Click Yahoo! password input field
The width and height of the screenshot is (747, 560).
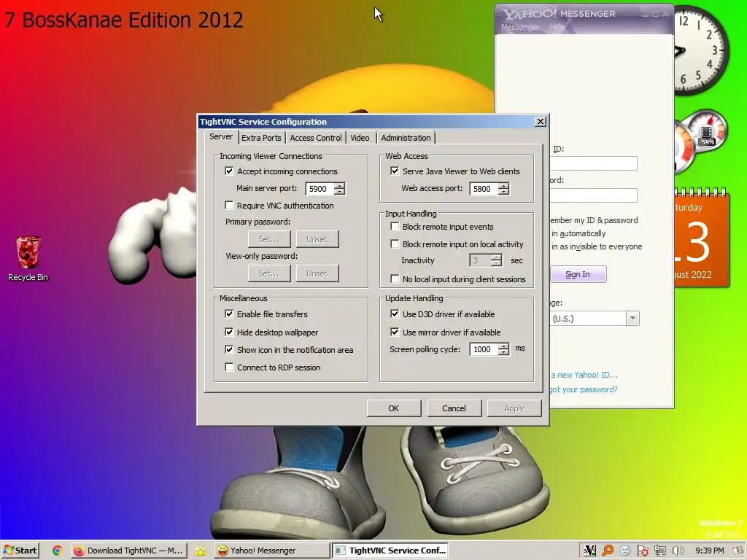(593, 195)
